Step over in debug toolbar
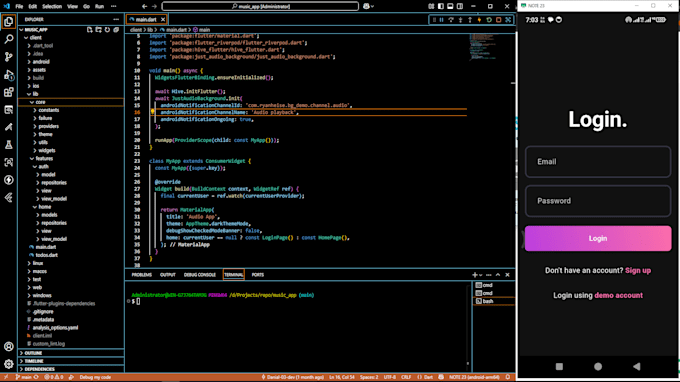Image resolution: width=680 pixels, height=382 pixels. point(451,20)
